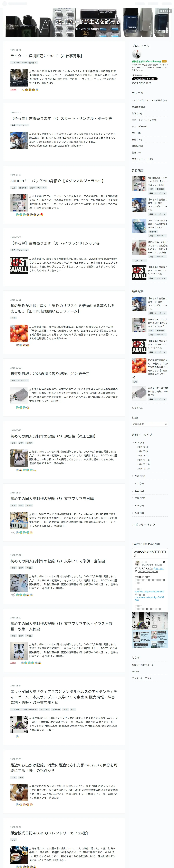Open post エッセイ同人誌『クィアネスとメンタルヘルスのアイデンティティ・ゲーム』 title
The height and width of the screenshot is (868, 174).
64,697
